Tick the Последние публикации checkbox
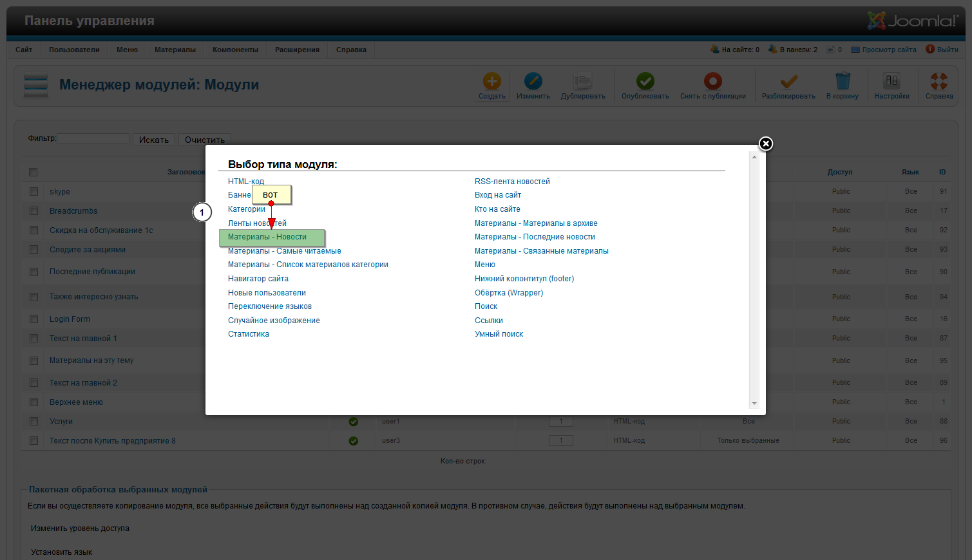The image size is (972, 560). [x=33, y=272]
